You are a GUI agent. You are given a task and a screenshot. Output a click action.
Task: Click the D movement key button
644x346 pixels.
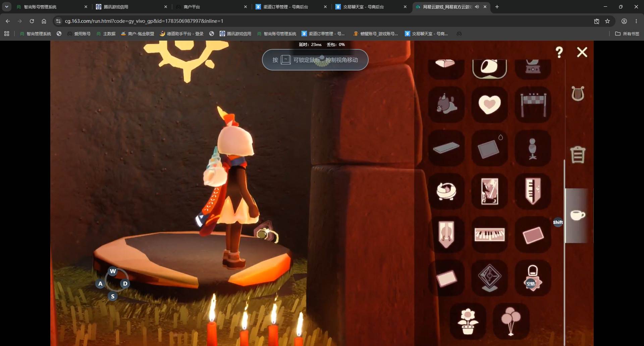(125, 284)
